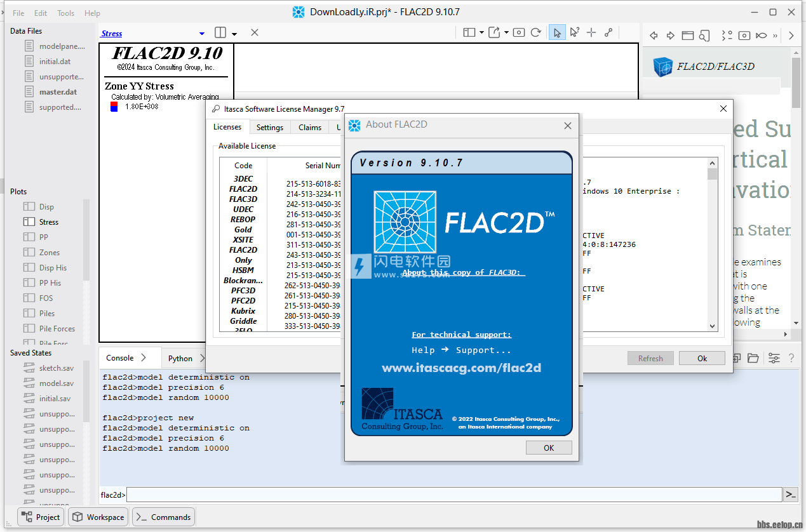Expand the export plot dropdown arrow
This screenshot has width=806, height=532.
[506, 33]
